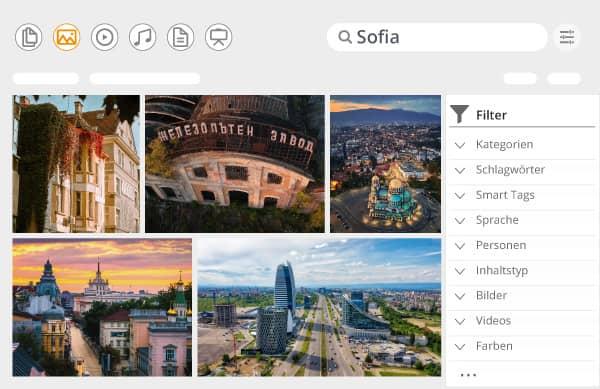Click the Inhaltstyp filter label
The width and height of the screenshot is (600, 389).
tap(502, 270)
